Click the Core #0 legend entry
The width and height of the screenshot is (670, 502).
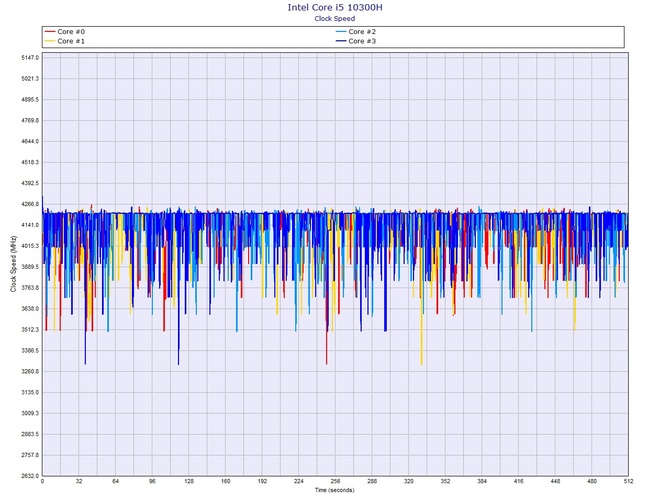[65, 32]
